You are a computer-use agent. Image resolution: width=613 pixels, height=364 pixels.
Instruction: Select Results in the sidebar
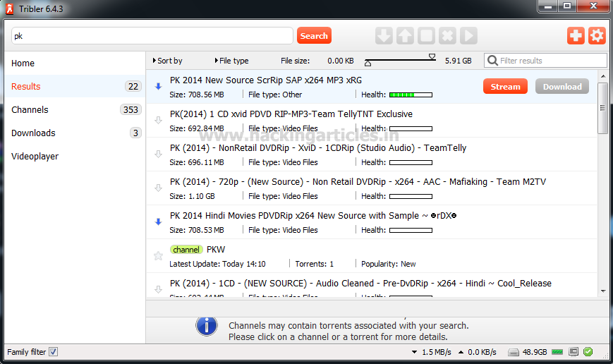click(75, 86)
